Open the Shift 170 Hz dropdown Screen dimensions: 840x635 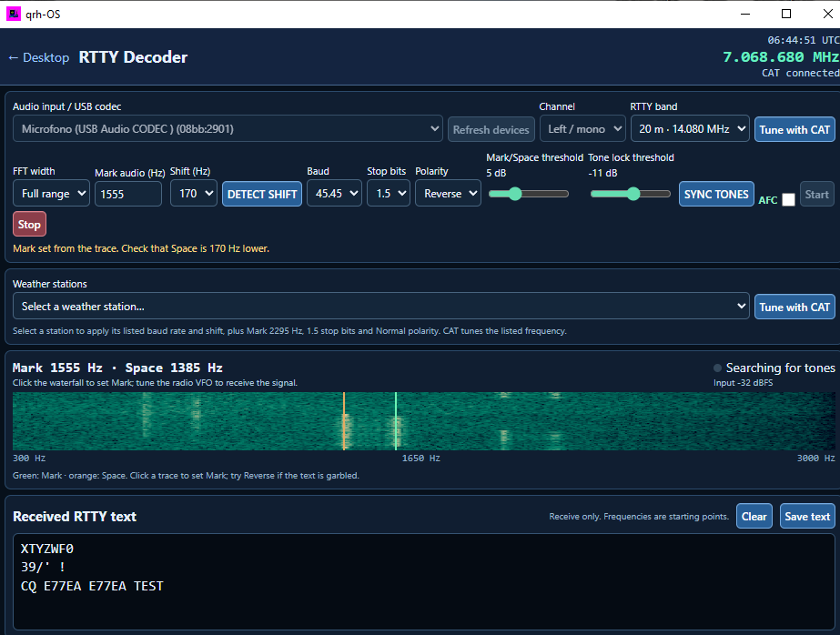tap(194, 193)
